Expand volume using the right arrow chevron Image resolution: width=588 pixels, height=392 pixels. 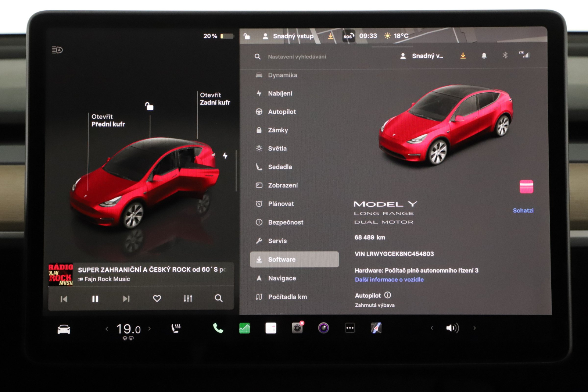click(x=474, y=327)
